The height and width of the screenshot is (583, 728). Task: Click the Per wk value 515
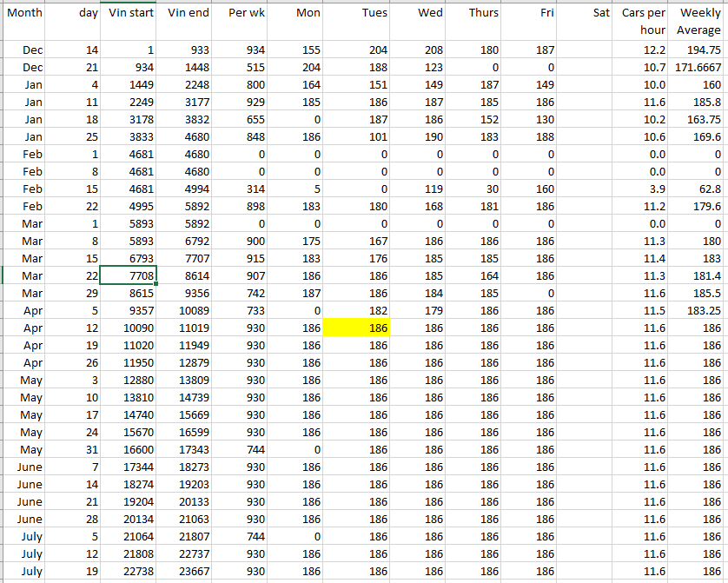coord(242,67)
